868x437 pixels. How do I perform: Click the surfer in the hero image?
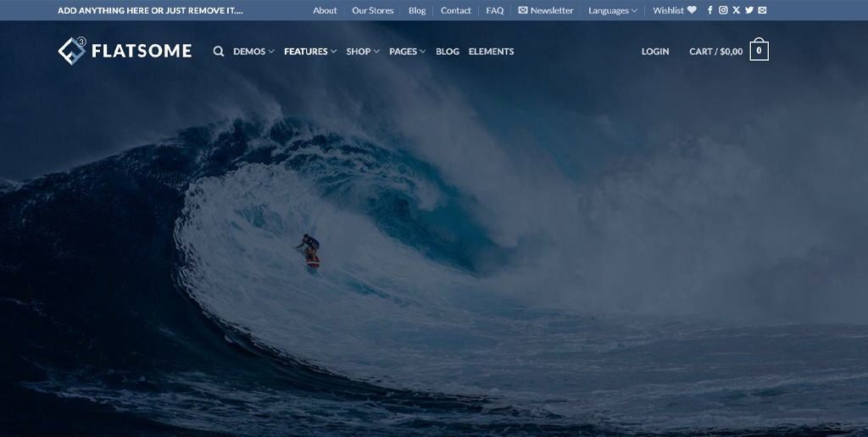(309, 251)
